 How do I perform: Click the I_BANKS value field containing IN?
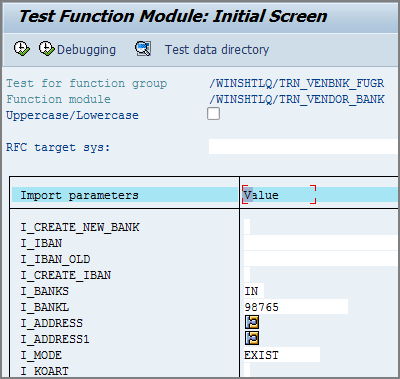pos(254,291)
